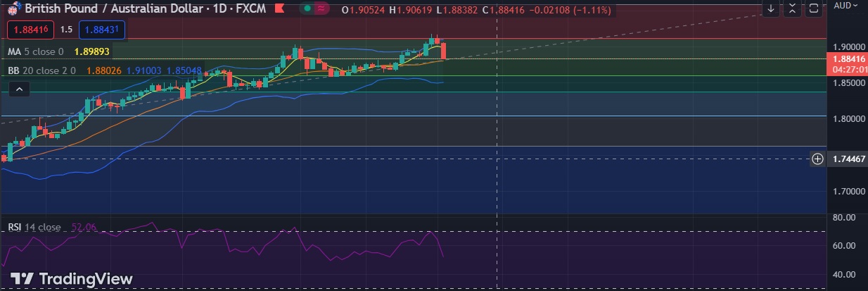
Task: Select the RSI 14 close indicator legend
Action: click(34, 227)
